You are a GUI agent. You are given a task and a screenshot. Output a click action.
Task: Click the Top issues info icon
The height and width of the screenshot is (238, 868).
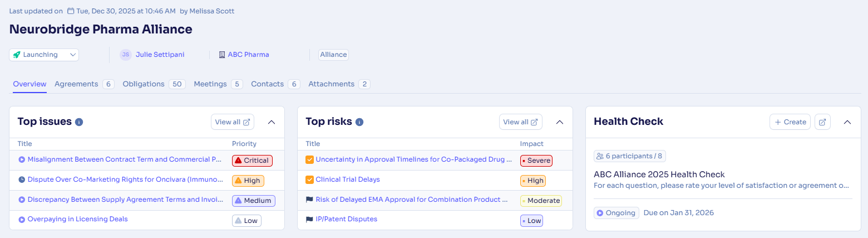click(x=79, y=122)
